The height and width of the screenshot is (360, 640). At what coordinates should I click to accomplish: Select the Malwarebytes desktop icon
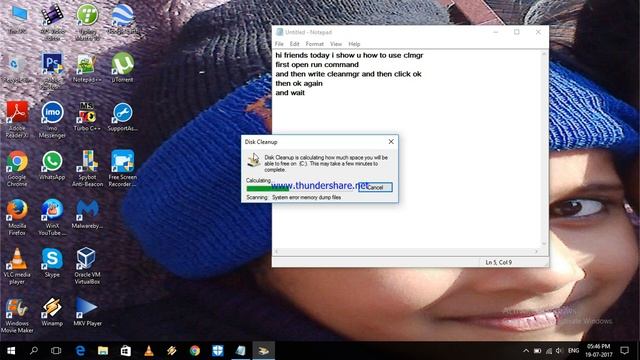(87, 214)
